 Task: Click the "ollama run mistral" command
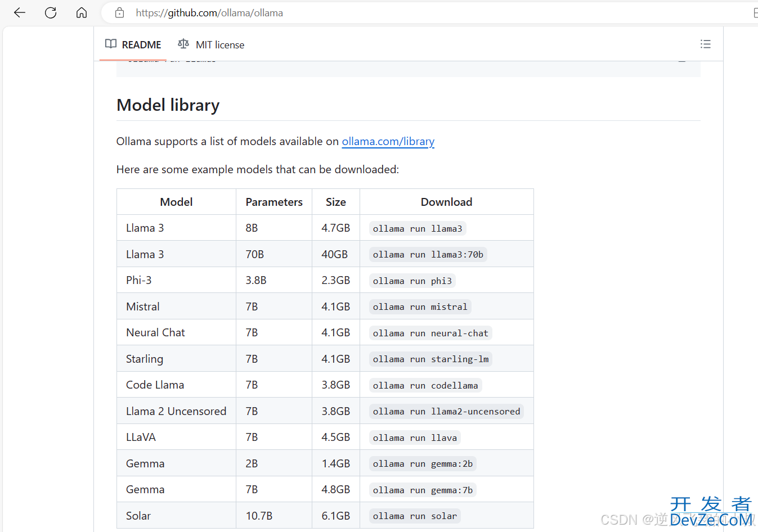point(420,306)
